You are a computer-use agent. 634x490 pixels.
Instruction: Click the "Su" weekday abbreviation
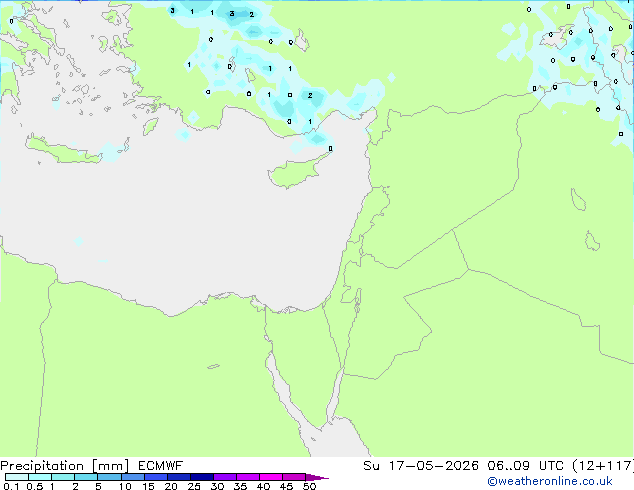point(371,466)
